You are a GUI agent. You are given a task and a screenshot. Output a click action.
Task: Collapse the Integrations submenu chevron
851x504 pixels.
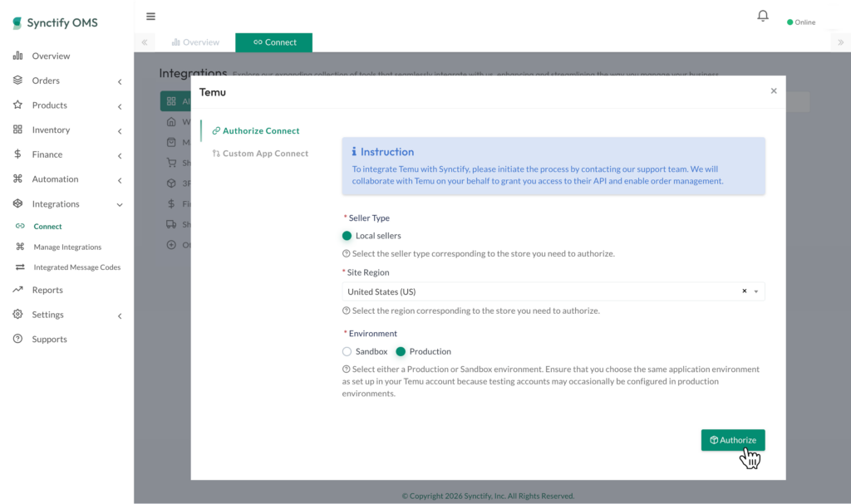(120, 205)
